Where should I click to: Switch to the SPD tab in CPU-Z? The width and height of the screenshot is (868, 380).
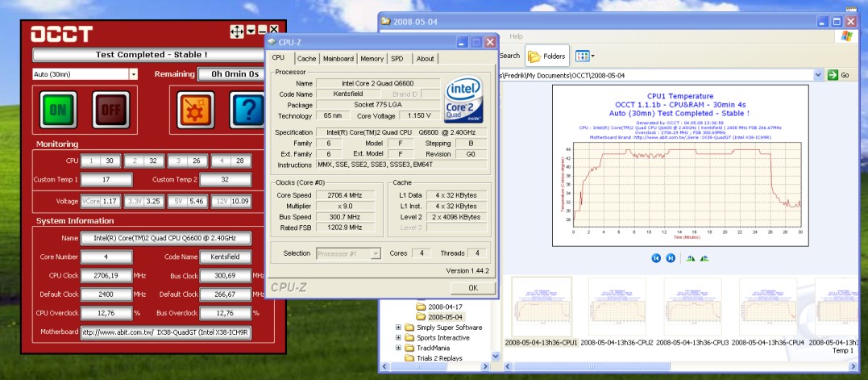(x=397, y=59)
